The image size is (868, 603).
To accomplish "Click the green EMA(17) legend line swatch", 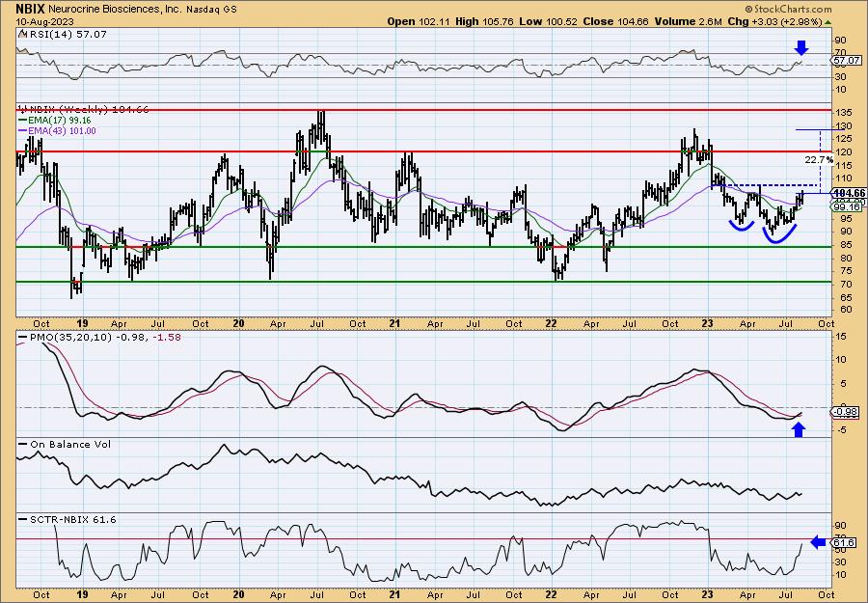I will point(25,121).
